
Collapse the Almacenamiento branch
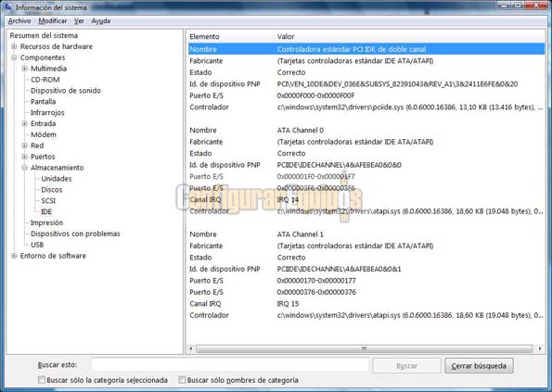click(25, 168)
